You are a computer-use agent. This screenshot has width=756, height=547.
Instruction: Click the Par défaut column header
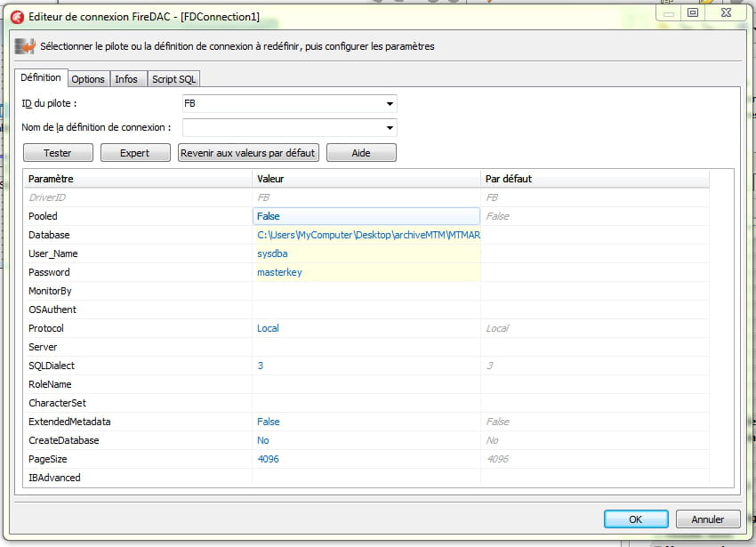595,179
